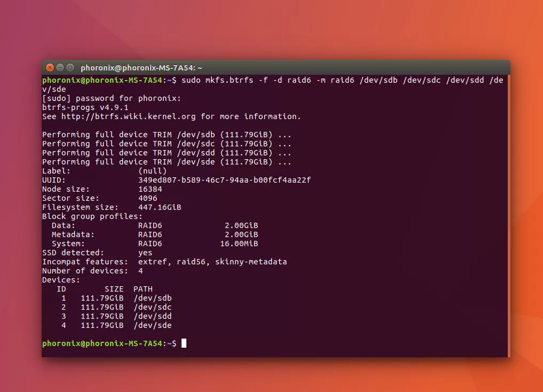Click /dev/sdd in the devices table

[x=152, y=316]
